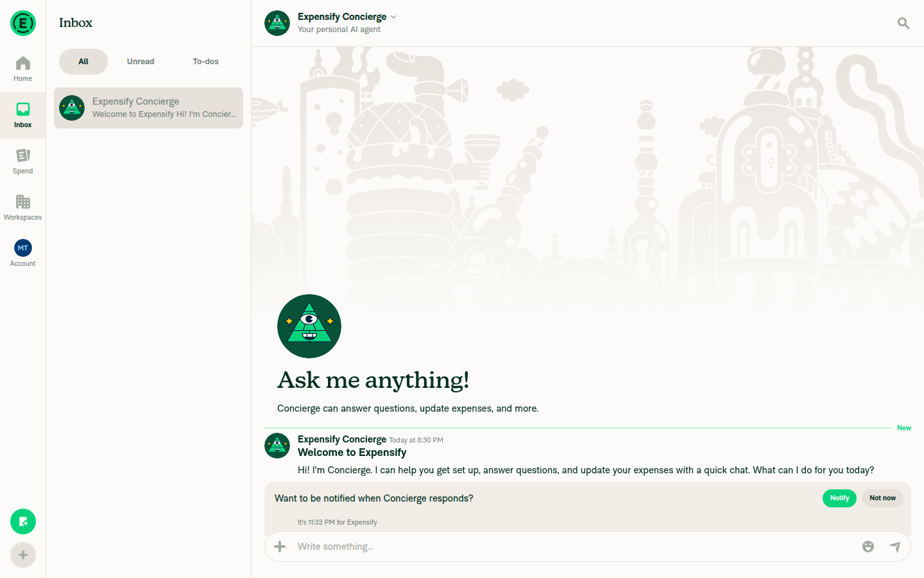Image resolution: width=924 pixels, height=578 pixels.
Task: Click the Notify button
Action: pyautogui.click(x=839, y=498)
